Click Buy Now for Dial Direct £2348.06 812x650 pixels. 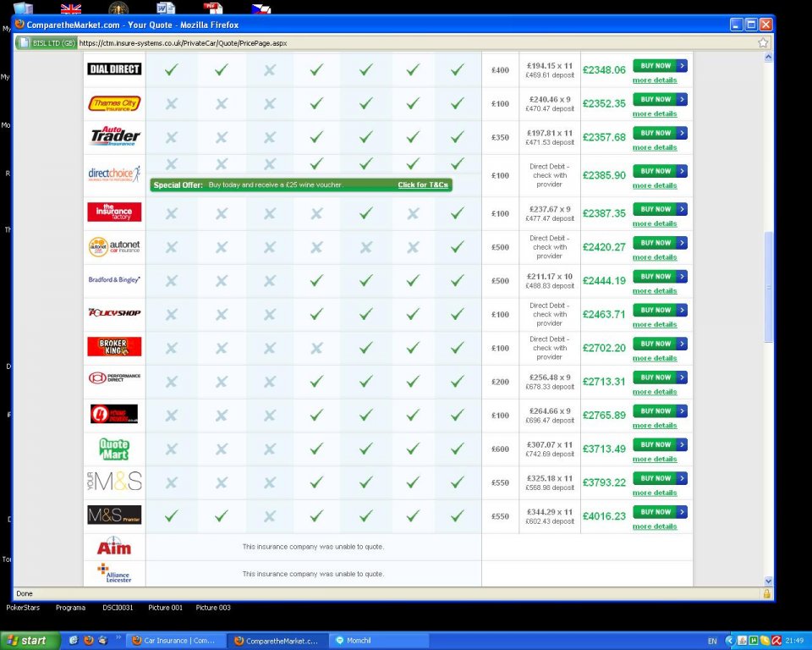coord(660,66)
